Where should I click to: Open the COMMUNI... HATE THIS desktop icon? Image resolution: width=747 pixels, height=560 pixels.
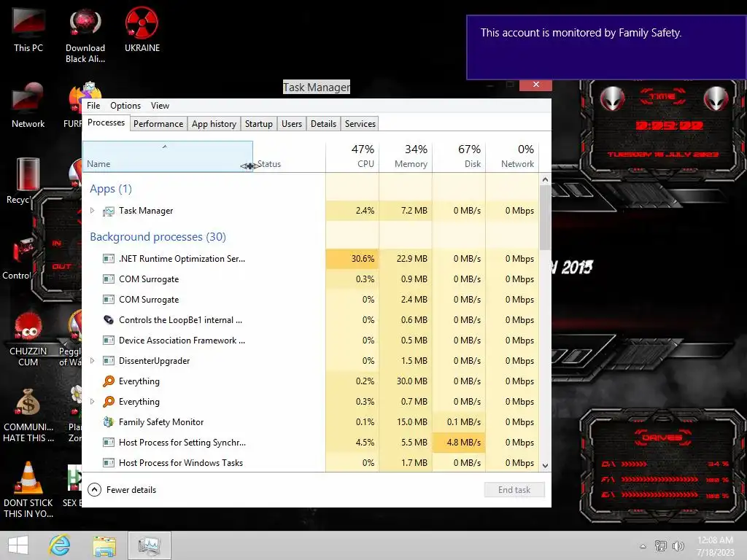[28, 415]
